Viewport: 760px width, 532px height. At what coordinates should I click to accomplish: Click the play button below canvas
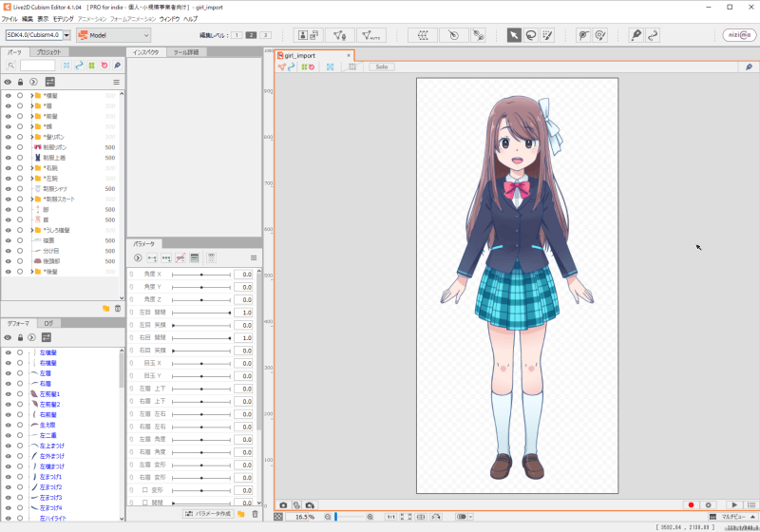click(x=734, y=504)
